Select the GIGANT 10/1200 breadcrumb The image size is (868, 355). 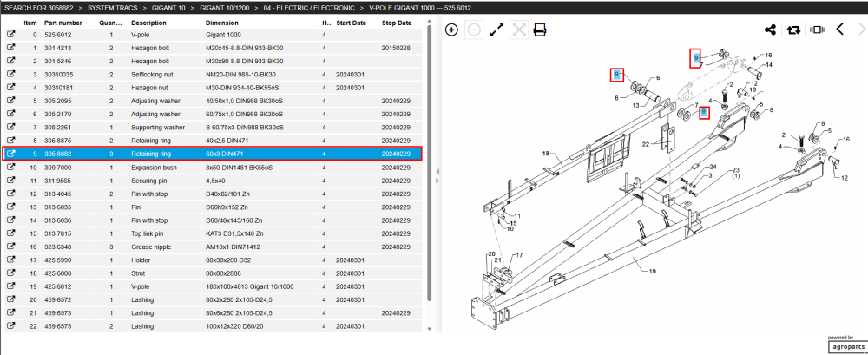pos(225,8)
